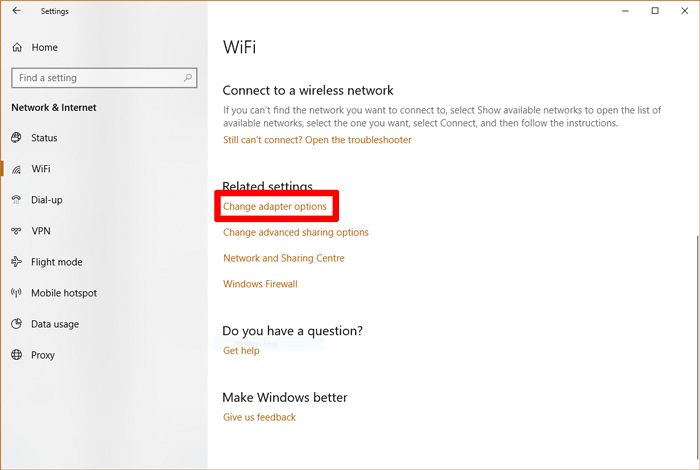Click Do you have a question heading
700x470 pixels.
tap(292, 331)
